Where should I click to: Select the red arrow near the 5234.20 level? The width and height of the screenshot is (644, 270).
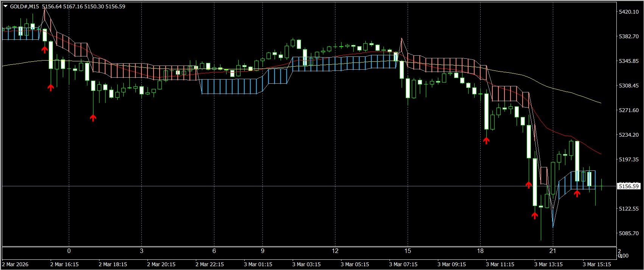pyautogui.click(x=486, y=140)
